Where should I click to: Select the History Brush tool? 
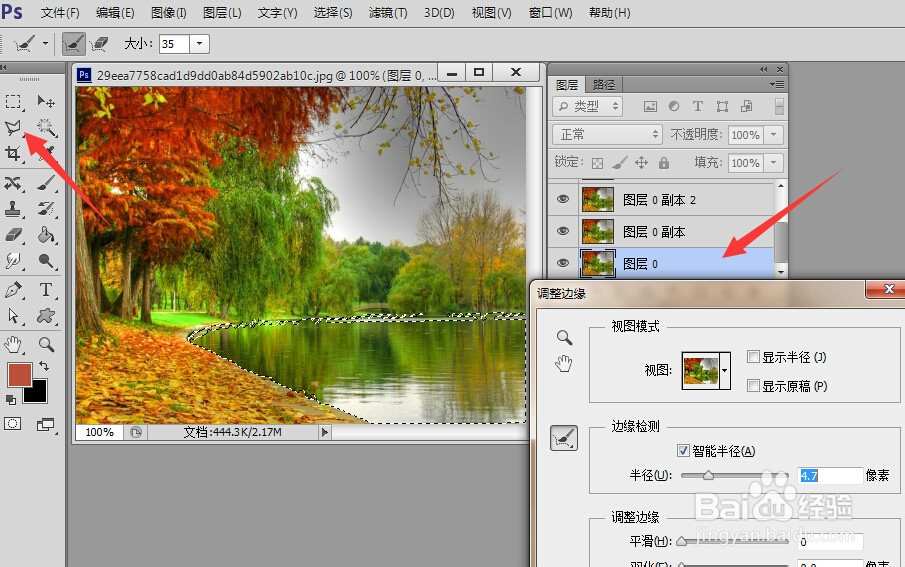[x=46, y=209]
